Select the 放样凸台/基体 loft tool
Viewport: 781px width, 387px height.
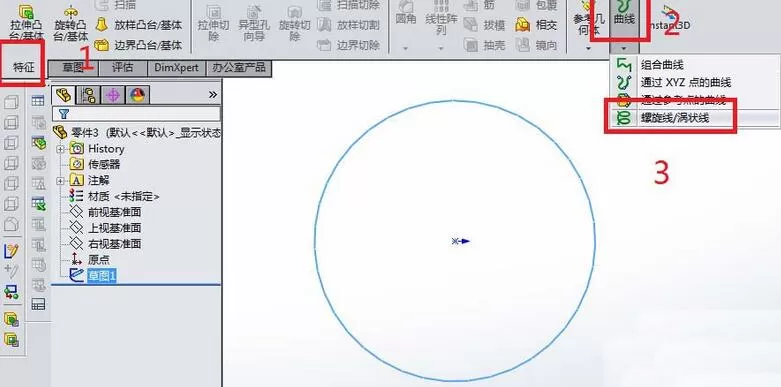tap(138, 25)
